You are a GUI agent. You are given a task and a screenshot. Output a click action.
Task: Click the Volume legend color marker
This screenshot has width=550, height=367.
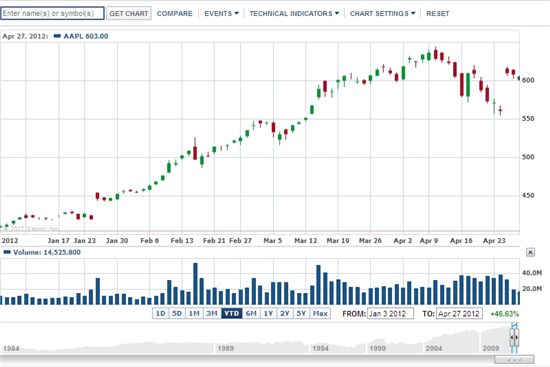(7, 252)
